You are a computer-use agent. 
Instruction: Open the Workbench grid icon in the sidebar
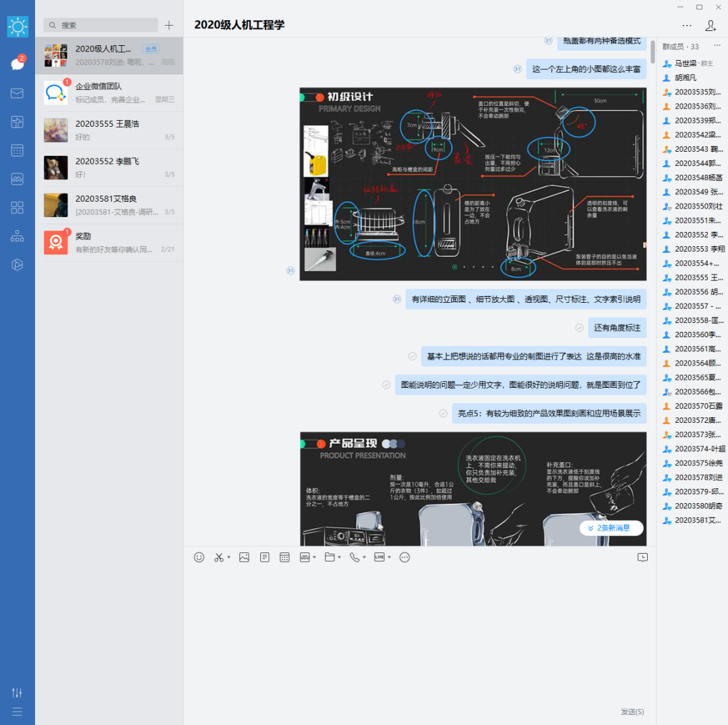click(17, 207)
